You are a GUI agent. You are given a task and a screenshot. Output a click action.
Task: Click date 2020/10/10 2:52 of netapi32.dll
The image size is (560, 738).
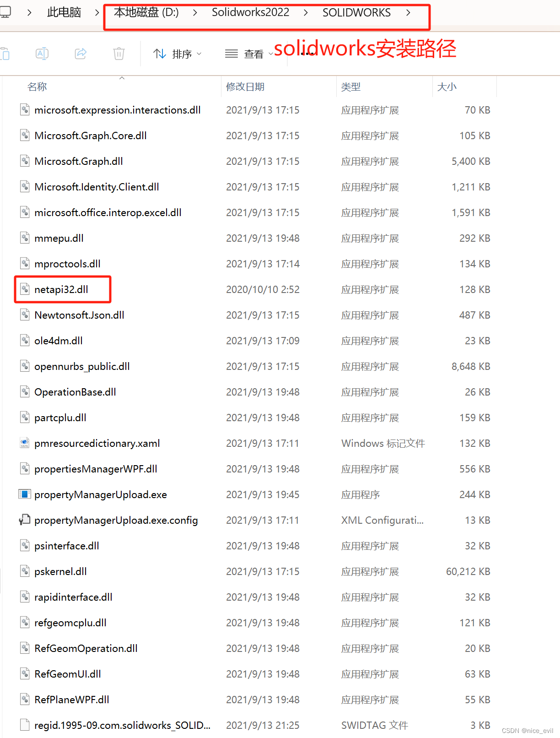[263, 289]
